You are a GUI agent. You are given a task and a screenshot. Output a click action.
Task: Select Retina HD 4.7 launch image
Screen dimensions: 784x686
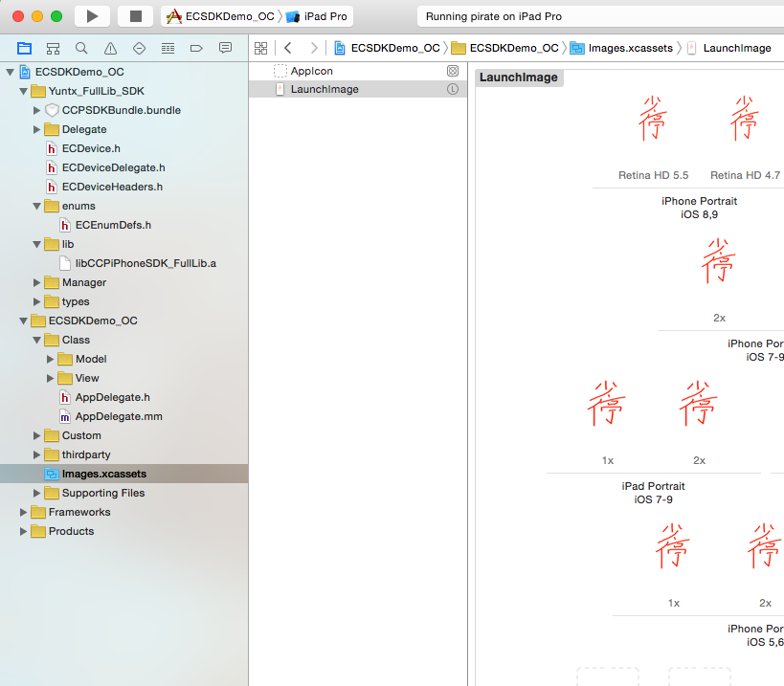(745, 119)
